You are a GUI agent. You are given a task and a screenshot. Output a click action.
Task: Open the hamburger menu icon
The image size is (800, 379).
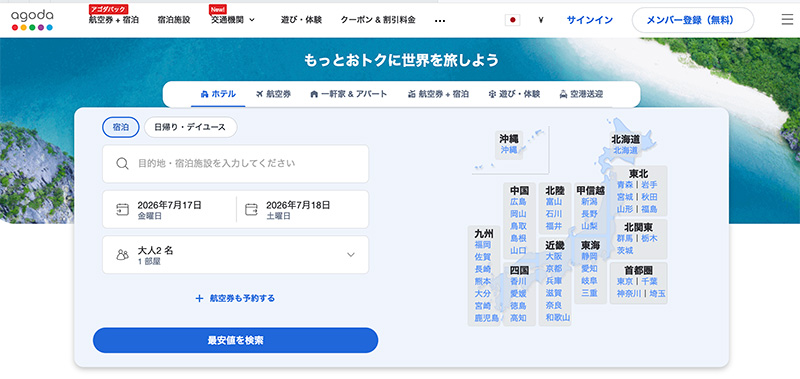click(x=787, y=20)
